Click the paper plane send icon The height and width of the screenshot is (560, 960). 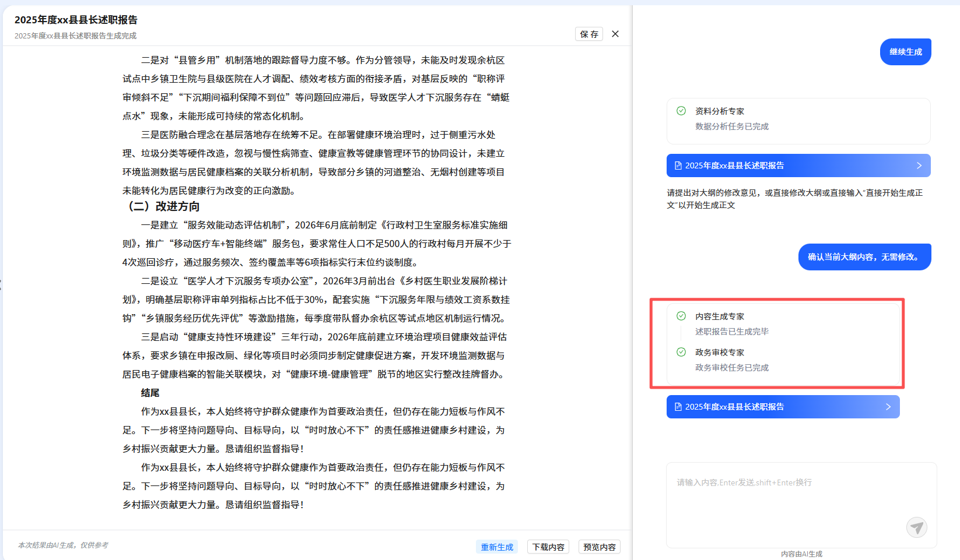click(x=916, y=527)
